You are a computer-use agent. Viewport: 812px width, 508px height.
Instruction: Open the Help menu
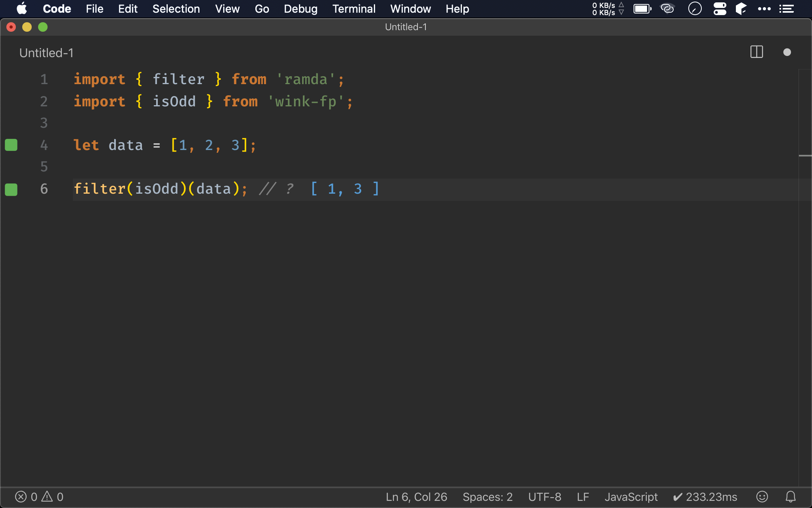[457, 9]
